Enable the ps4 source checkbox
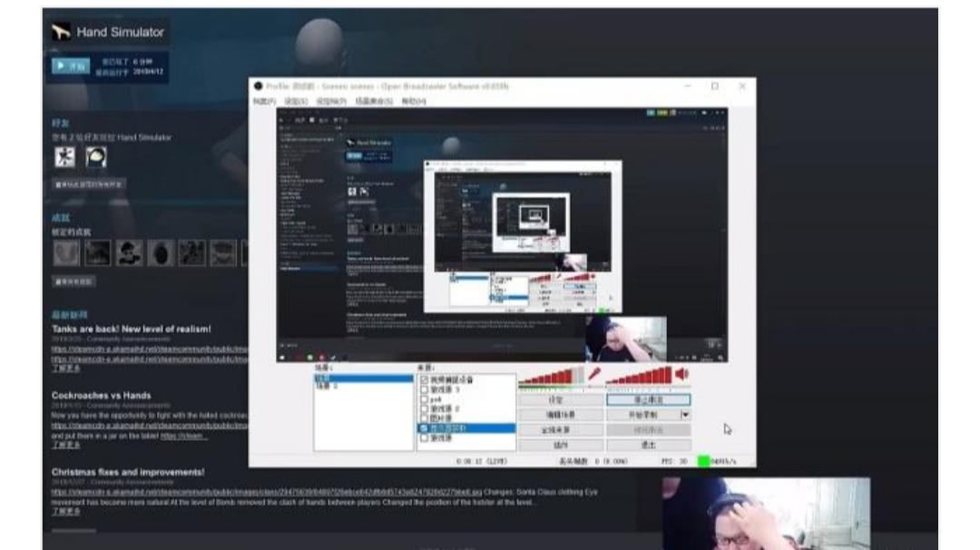Viewport: 980px width, 550px height. point(425,399)
